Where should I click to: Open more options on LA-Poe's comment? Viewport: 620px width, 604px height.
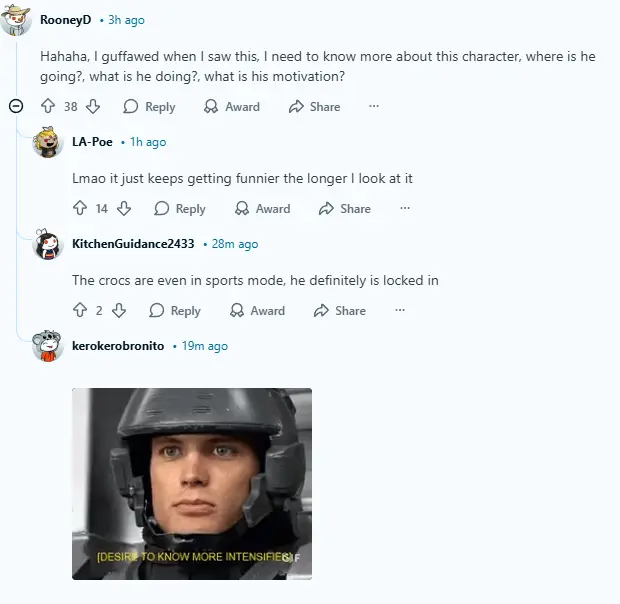coord(405,208)
